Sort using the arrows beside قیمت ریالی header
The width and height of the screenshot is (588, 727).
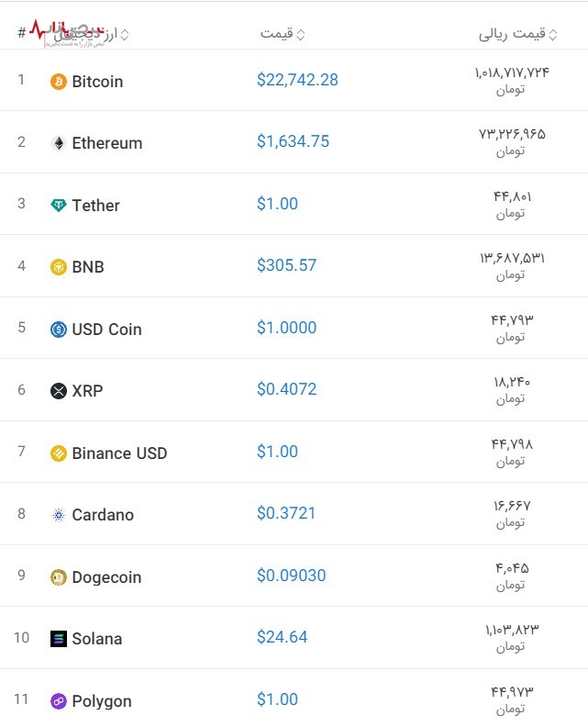pos(553,35)
